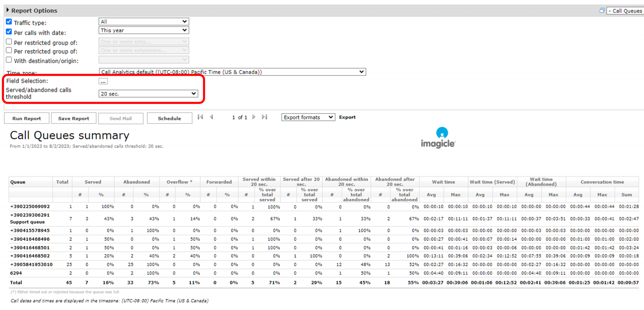Click the Save Report button

coord(74,119)
